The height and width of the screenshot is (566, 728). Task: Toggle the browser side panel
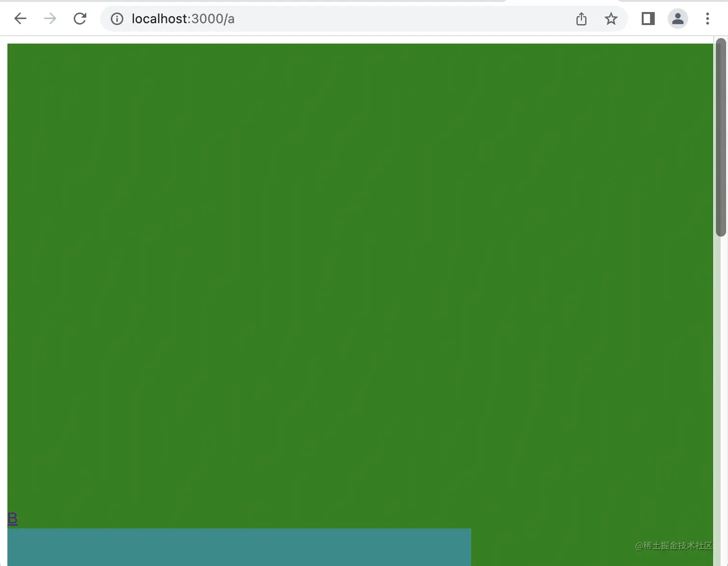648,19
